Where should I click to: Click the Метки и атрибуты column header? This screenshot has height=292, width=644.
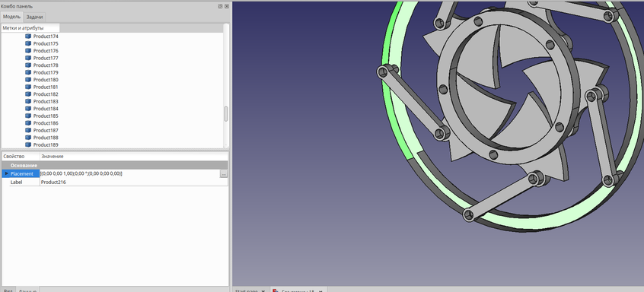click(30, 28)
